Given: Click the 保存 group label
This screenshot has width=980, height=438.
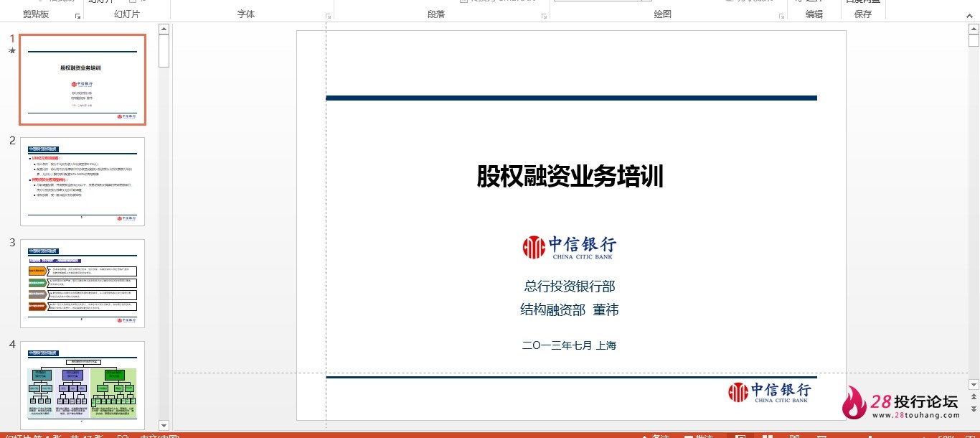Looking at the screenshot, I should [863, 14].
